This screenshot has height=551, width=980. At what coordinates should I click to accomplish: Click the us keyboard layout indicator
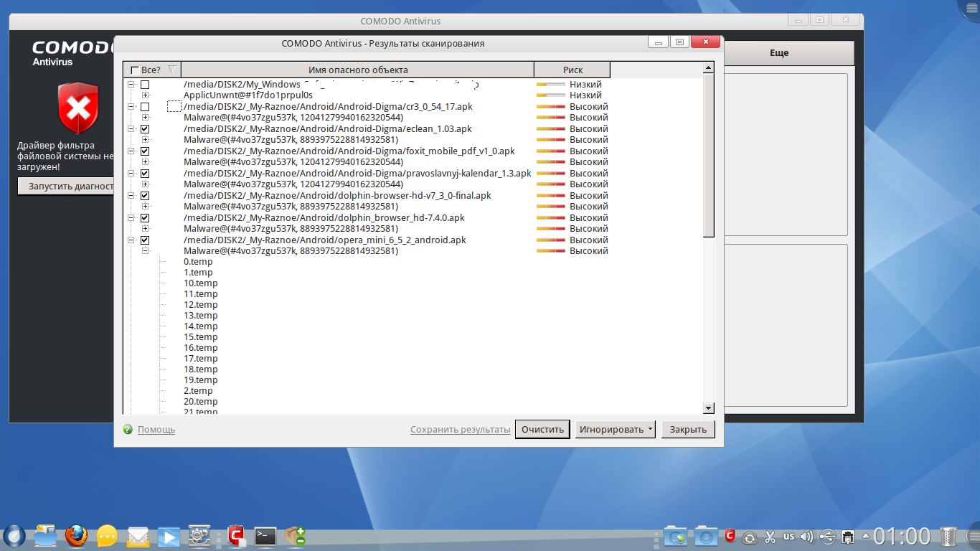788,536
